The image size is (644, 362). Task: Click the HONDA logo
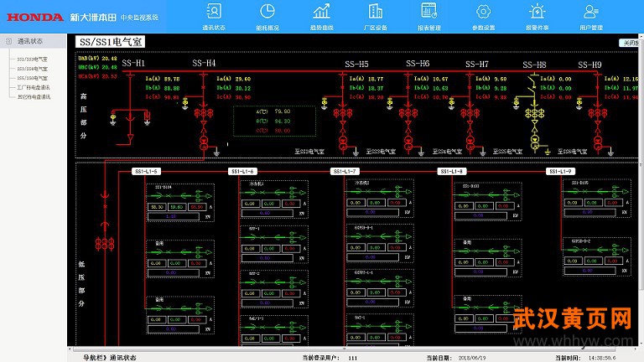point(35,18)
